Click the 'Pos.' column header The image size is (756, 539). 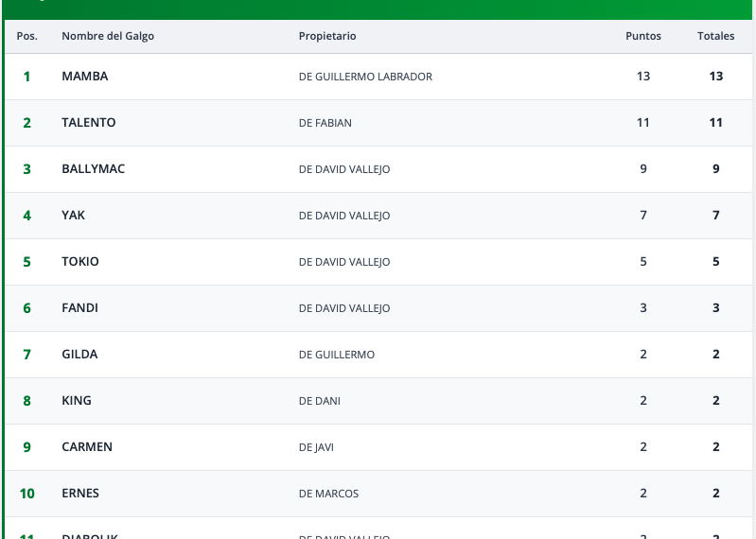click(27, 37)
